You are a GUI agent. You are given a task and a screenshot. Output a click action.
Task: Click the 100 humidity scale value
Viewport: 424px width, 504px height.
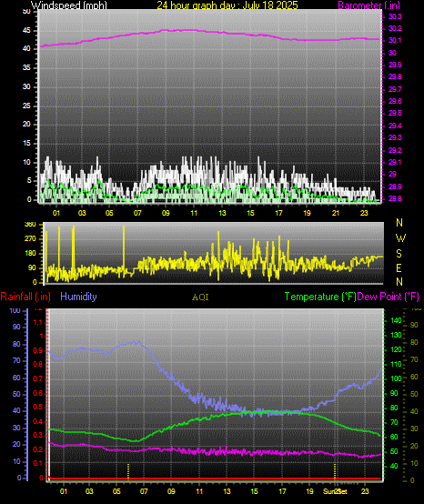pyautogui.click(x=15, y=310)
